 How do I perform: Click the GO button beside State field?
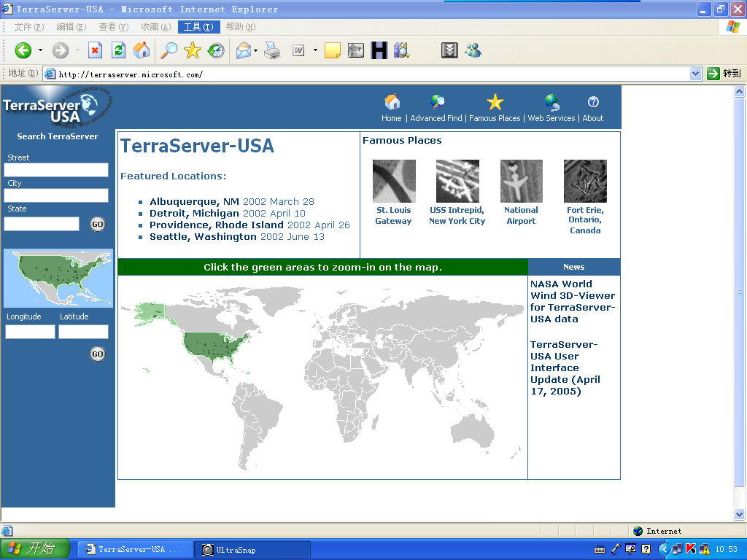[x=97, y=224]
